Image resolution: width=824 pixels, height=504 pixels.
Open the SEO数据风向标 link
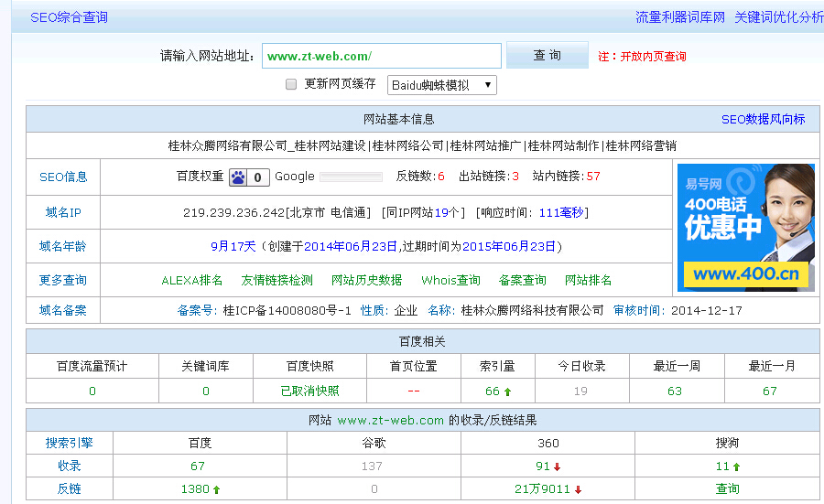pos(763,119)
